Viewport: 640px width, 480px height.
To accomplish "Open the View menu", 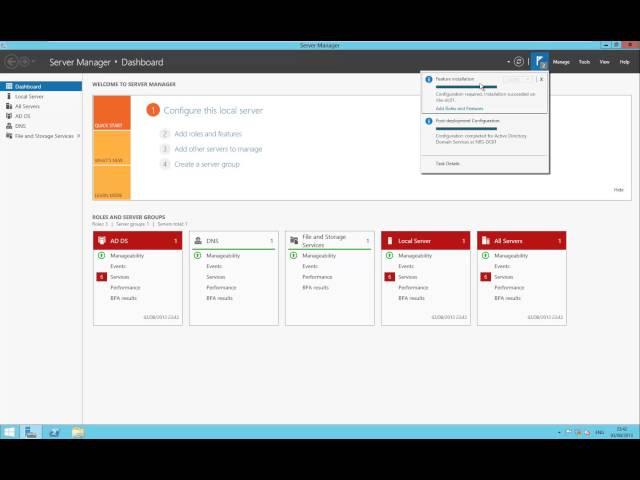I will pyautogui.click(x=604, y=62).
